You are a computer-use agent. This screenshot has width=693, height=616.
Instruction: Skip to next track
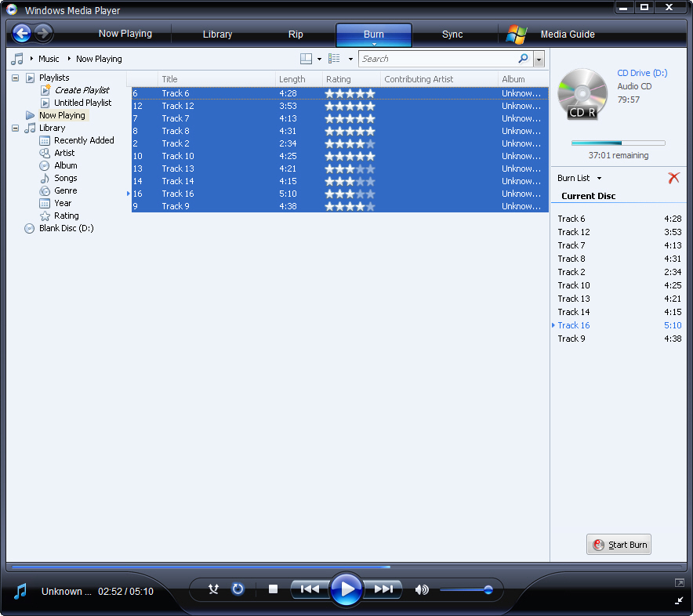pyautogui.click(x=383, y=589)
